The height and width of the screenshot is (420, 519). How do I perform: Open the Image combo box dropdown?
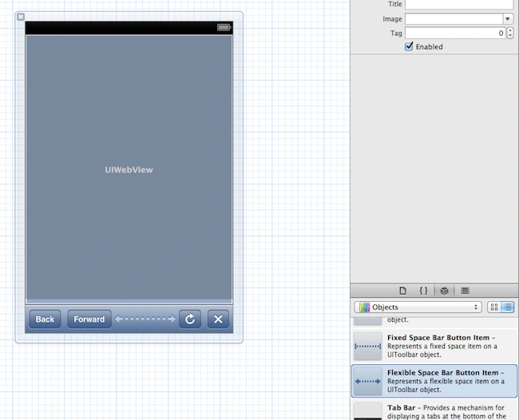click(x=508, y=19)
